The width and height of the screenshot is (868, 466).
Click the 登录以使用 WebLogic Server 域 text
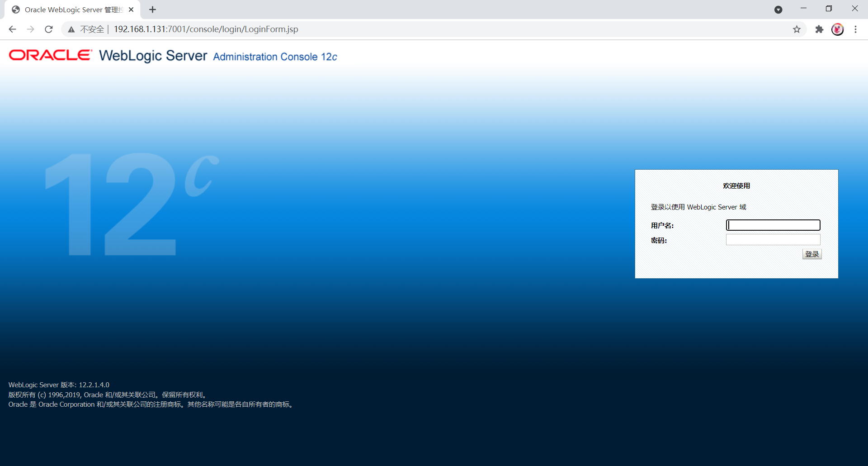[698, 207]
